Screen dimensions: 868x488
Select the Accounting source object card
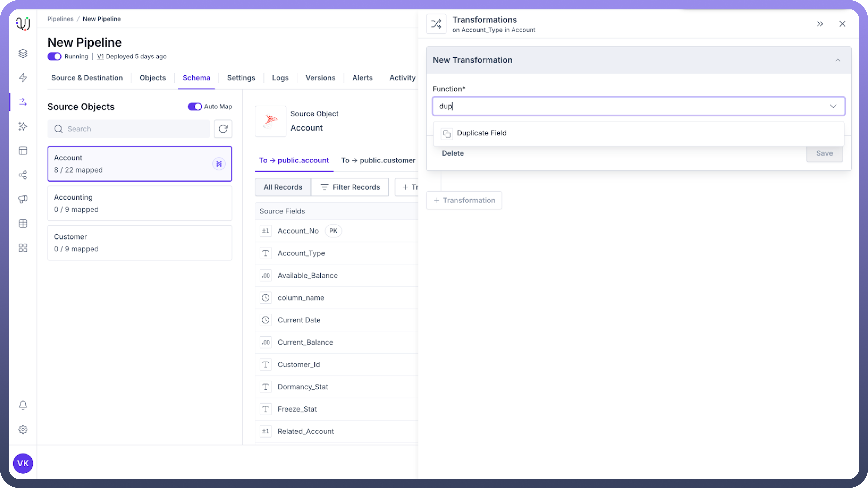click(x=140, y=203)
